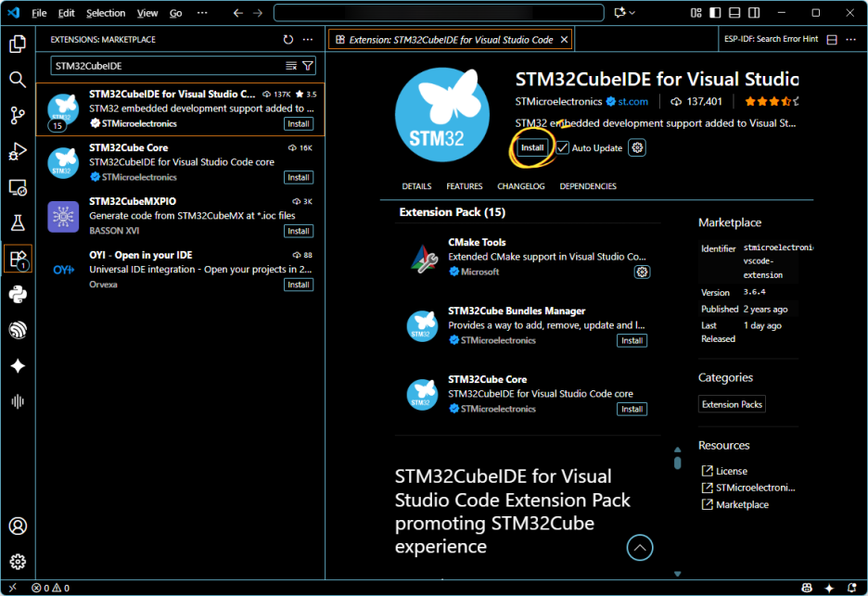Open Remote Explorer view
Image resolution: width=868 pixels, height=596 pixels.
(18, 187)
